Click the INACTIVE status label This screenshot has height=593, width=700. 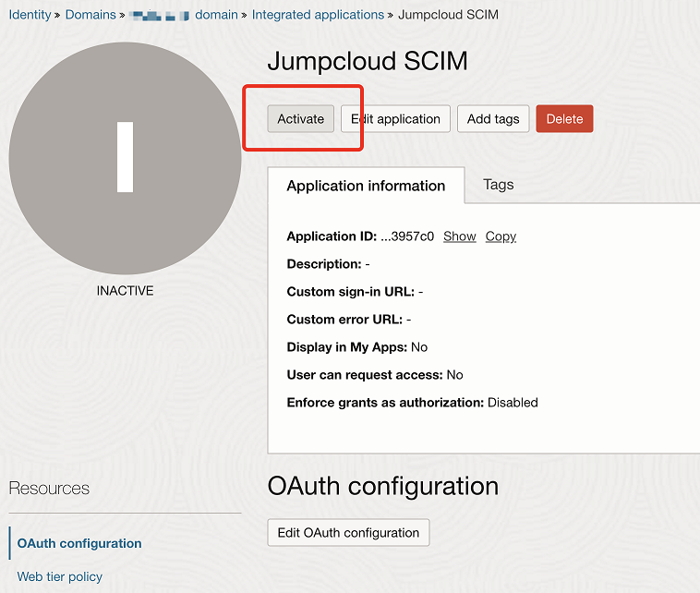pyautogui.click(x=125, y=291)
